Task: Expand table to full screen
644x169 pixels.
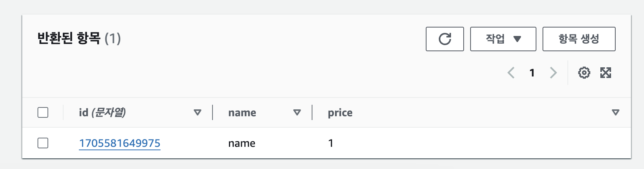Action: tap(606, 73)
